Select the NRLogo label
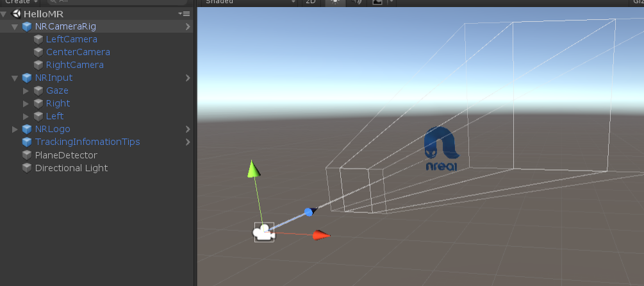This screenshot has width=644, height=286. (53, 129)
